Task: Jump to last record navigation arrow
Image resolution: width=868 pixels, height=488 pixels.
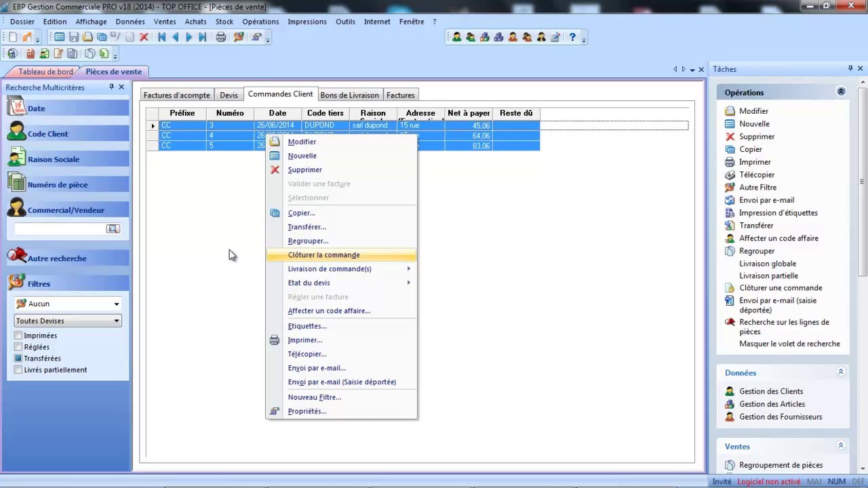Action: 203,37
